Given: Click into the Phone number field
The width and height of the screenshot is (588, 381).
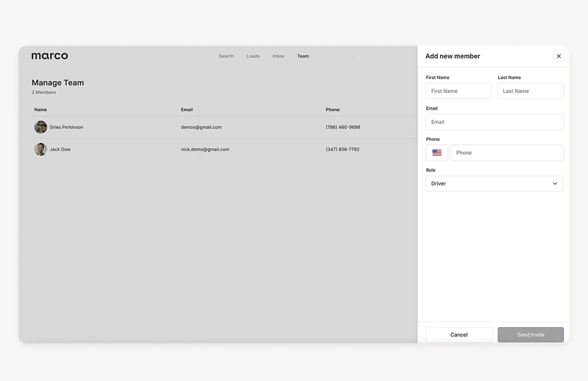Looking at the screenshot, I should point(507,153).
